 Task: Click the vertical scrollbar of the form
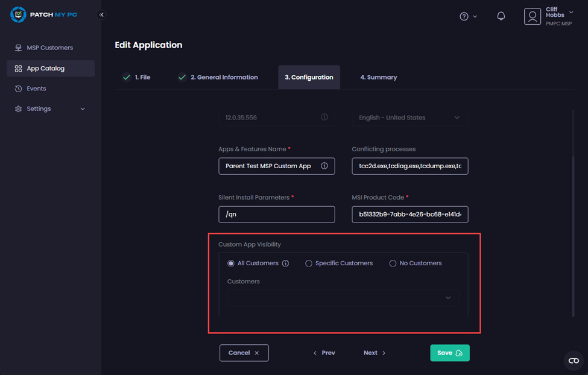coord(574,235)
